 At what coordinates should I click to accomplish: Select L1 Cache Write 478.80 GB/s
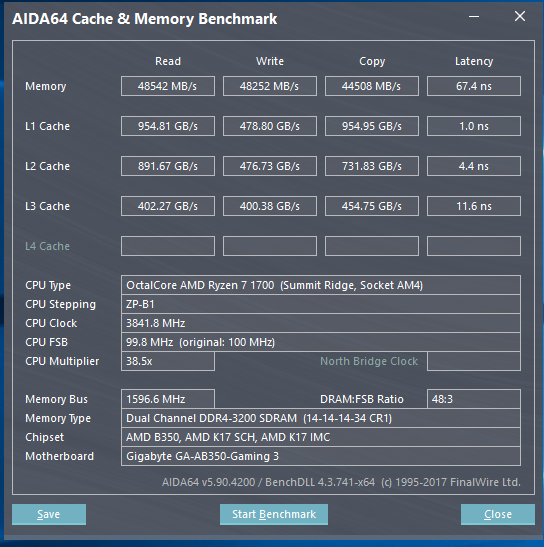tap(270, 126)
